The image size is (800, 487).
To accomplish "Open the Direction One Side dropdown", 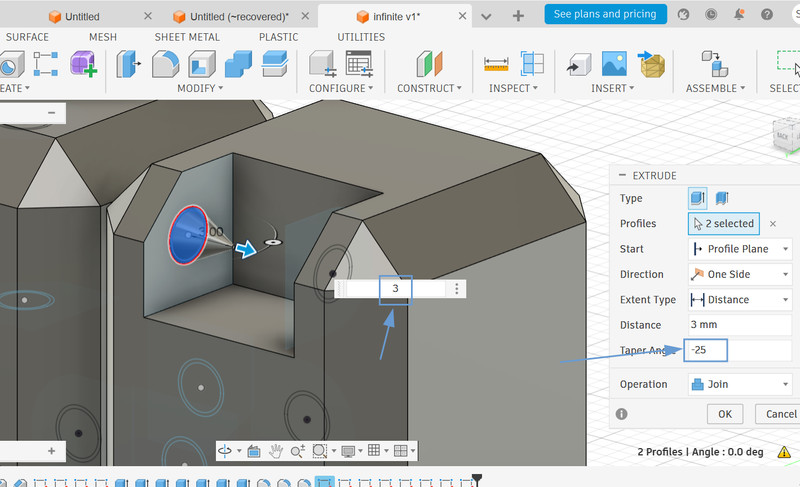I will tap(740, 274).
